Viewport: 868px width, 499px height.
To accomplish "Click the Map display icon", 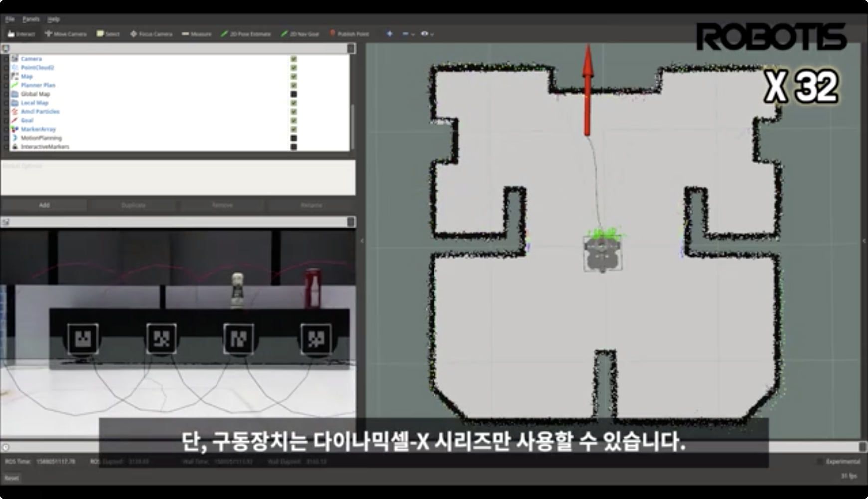I will 15,76.
